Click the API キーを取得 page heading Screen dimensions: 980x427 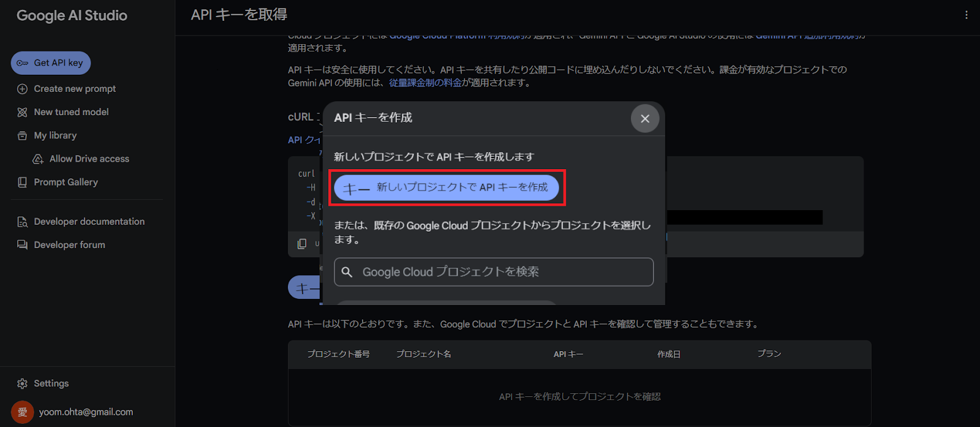[x=239, y=15]
